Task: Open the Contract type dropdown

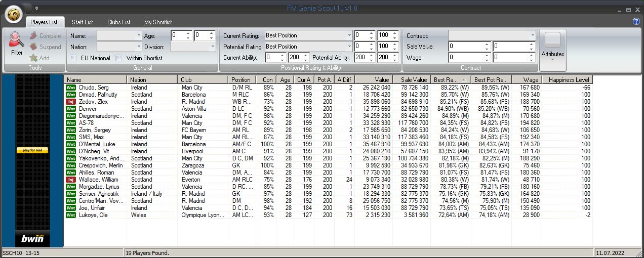Action: click(532, 36)
